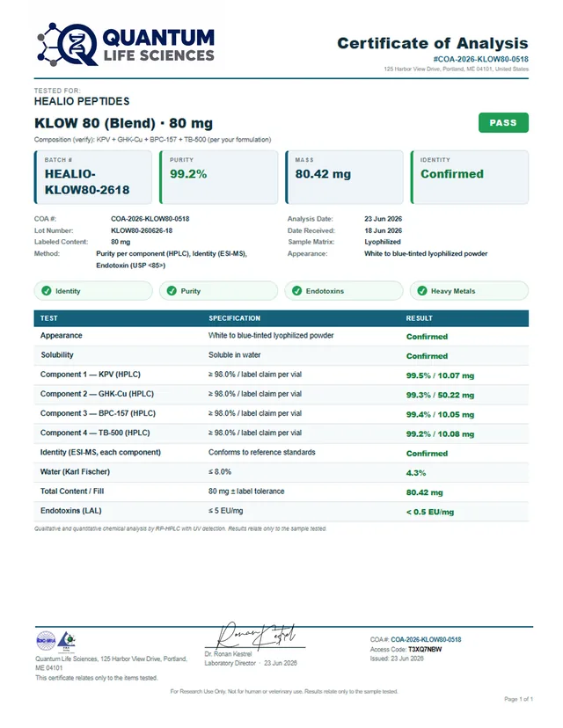Click the Total Content result 80.42 mg
The height and width of the screenshot is (728, 563).
pyautogui.click(x=424, y=492)
